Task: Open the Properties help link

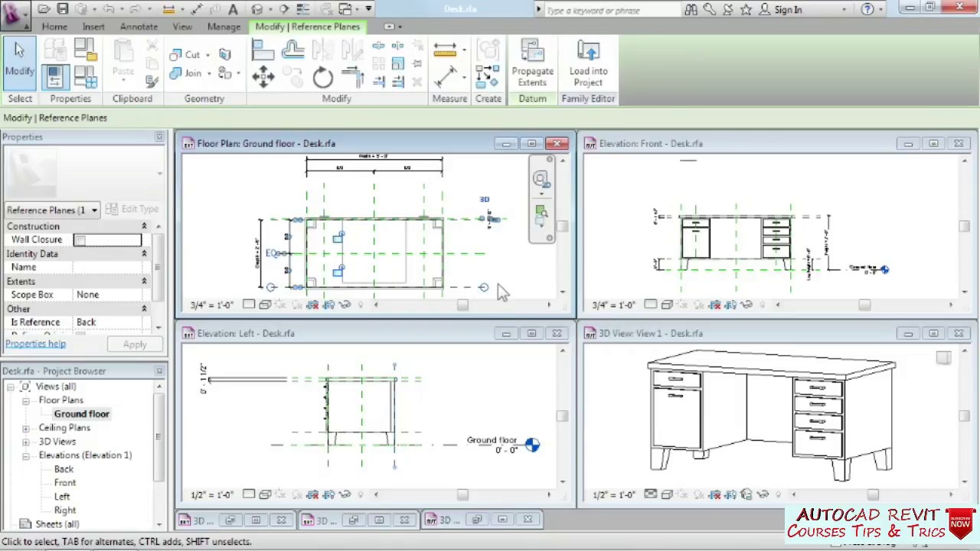Action: click(35, 344)
